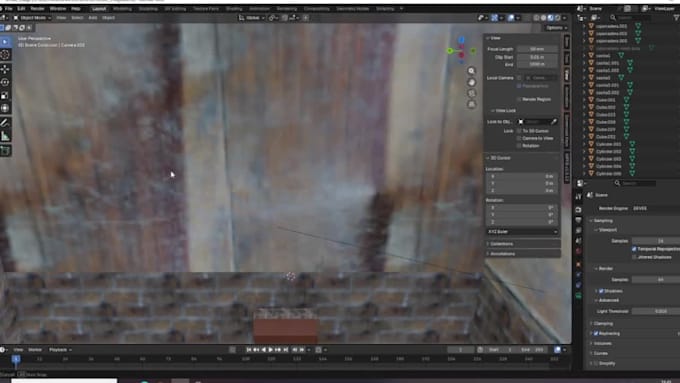
Task: Open the Render properties tab icon
Action: coord(579,210)
